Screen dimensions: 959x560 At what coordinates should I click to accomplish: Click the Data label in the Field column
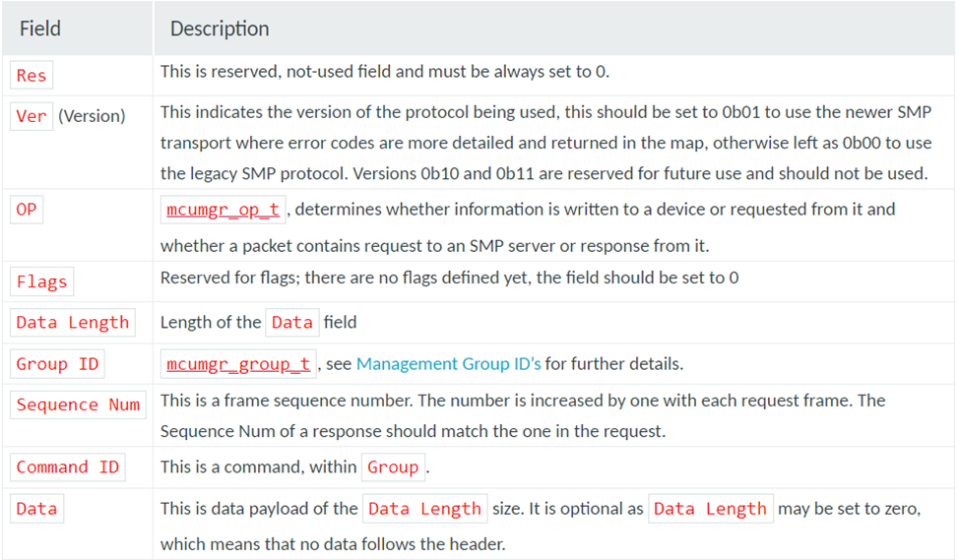(x=36, y=509)
